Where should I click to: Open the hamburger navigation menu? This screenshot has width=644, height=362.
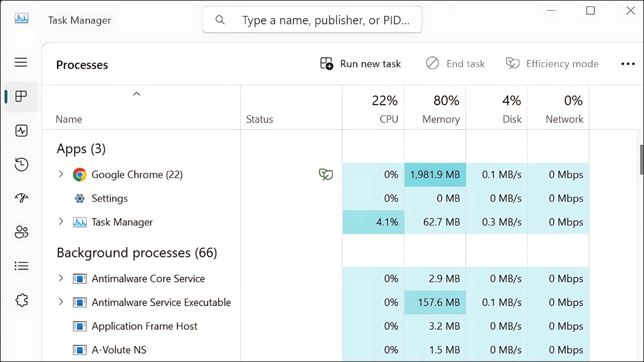coord(21,62)
